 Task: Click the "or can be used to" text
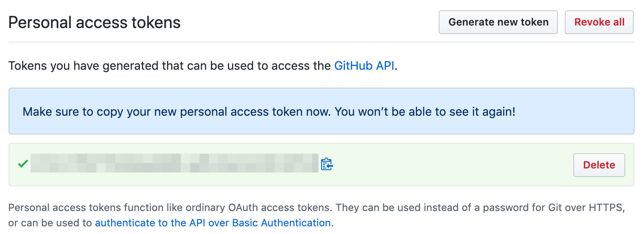pyautogui.click(x=50, y=223)
